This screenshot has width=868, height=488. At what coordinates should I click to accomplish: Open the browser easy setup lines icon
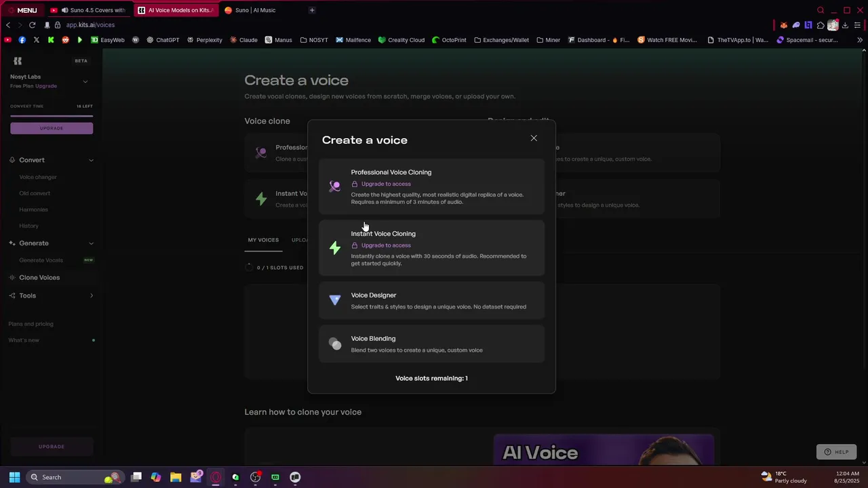point(858,25)
